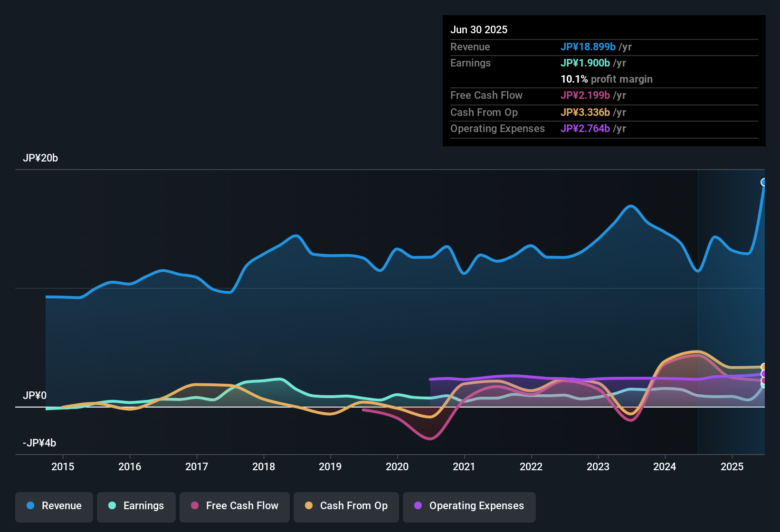Click the teal Earnings dot in the legend
The height and width of the screenshot is (532, 780).
click(x=112, y=506)
